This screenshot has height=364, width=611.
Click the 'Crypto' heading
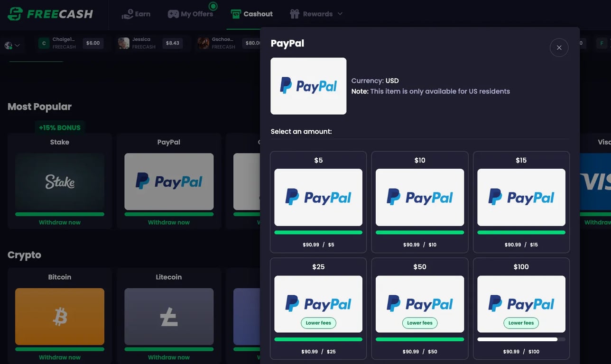click(x=24, y=255)
